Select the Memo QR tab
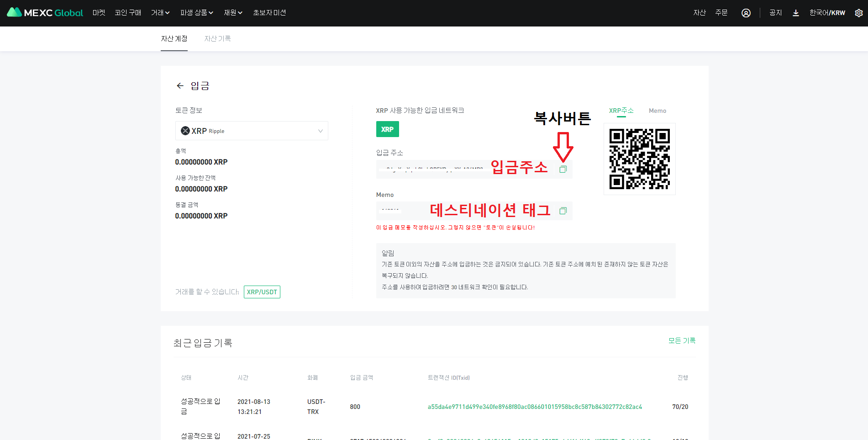Screen dimensions: 868x440 pos(658,111)
